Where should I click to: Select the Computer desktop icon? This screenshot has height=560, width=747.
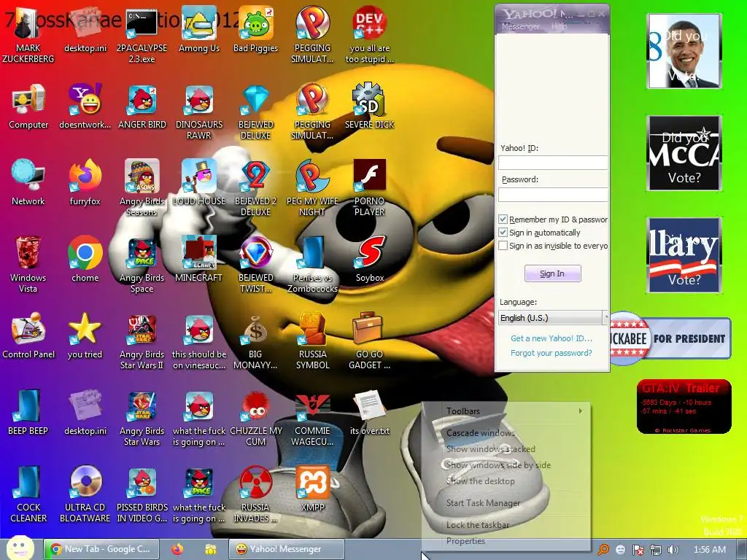point(28,106)
